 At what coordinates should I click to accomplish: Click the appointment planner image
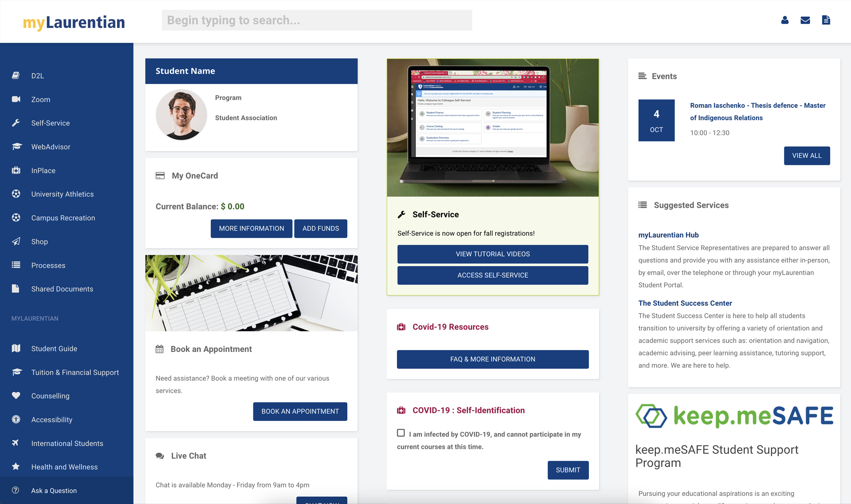pyautogui.click(x=251, y=293)
